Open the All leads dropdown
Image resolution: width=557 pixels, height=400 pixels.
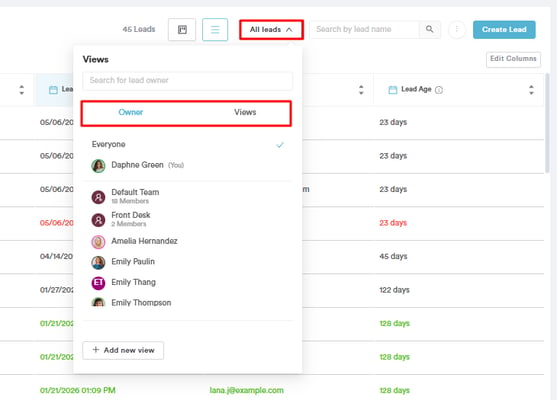271,29
